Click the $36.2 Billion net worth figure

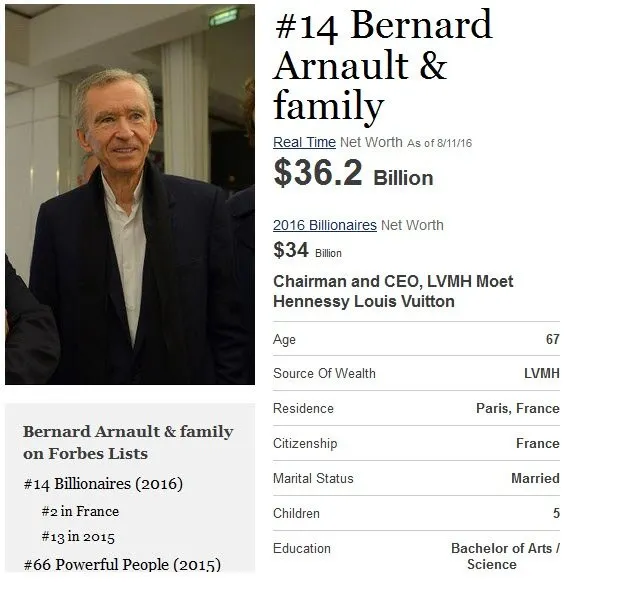[353, 173]
